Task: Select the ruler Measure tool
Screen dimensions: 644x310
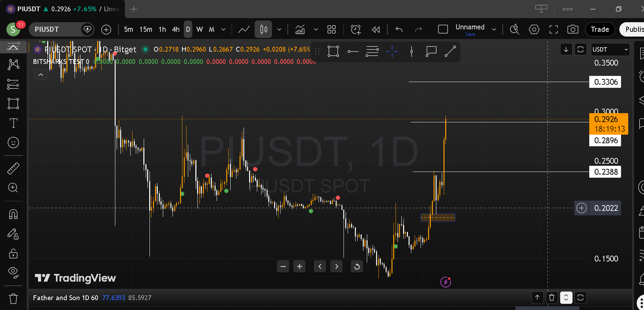Action: [13, 168]
